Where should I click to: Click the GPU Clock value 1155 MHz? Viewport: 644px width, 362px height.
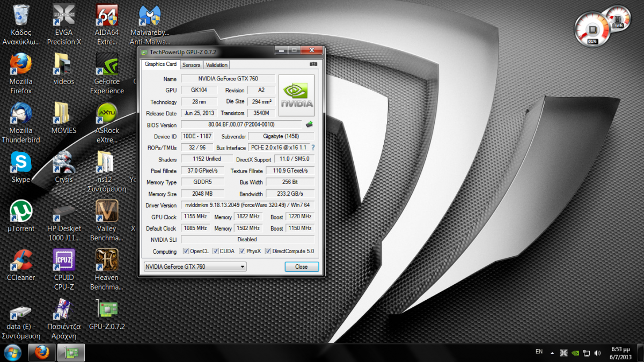195,217
